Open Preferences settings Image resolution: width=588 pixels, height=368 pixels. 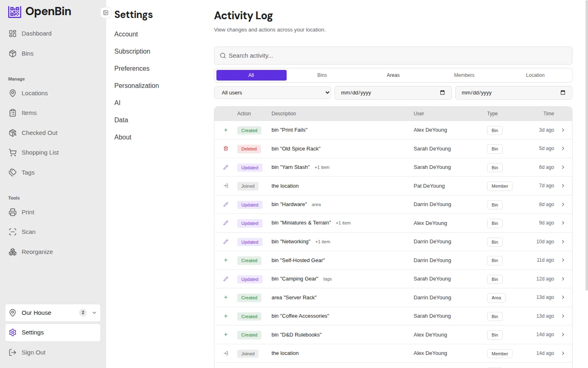pyautogui.click(x=132, y=68)
